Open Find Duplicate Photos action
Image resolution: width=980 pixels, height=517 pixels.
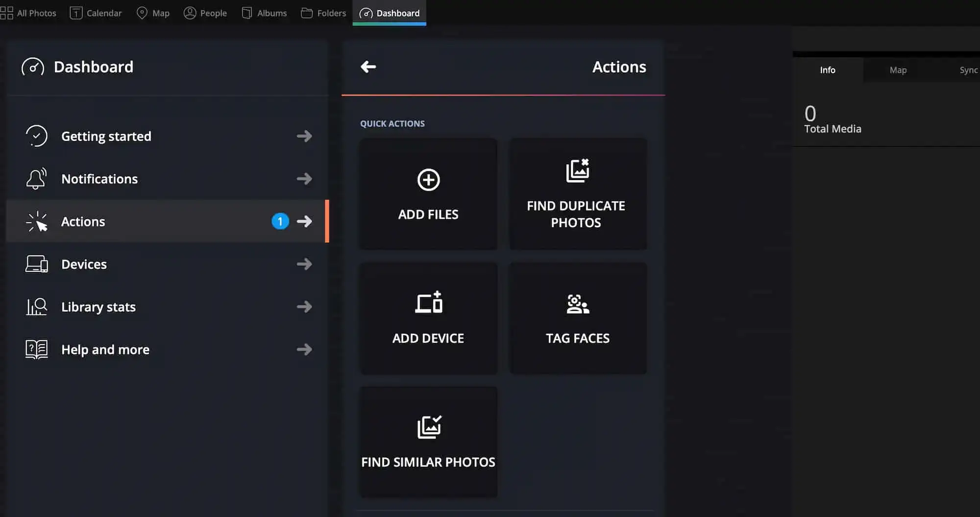click(578, 194)
